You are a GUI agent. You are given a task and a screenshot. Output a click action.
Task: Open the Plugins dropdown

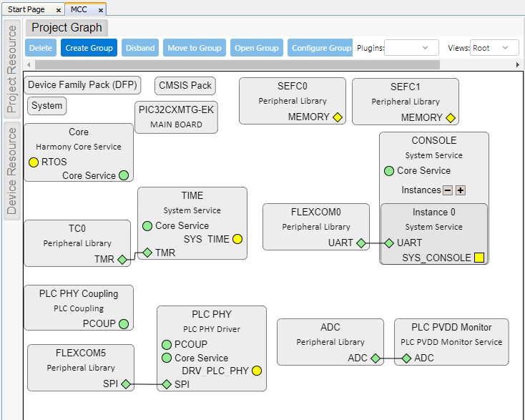(412, 48)
